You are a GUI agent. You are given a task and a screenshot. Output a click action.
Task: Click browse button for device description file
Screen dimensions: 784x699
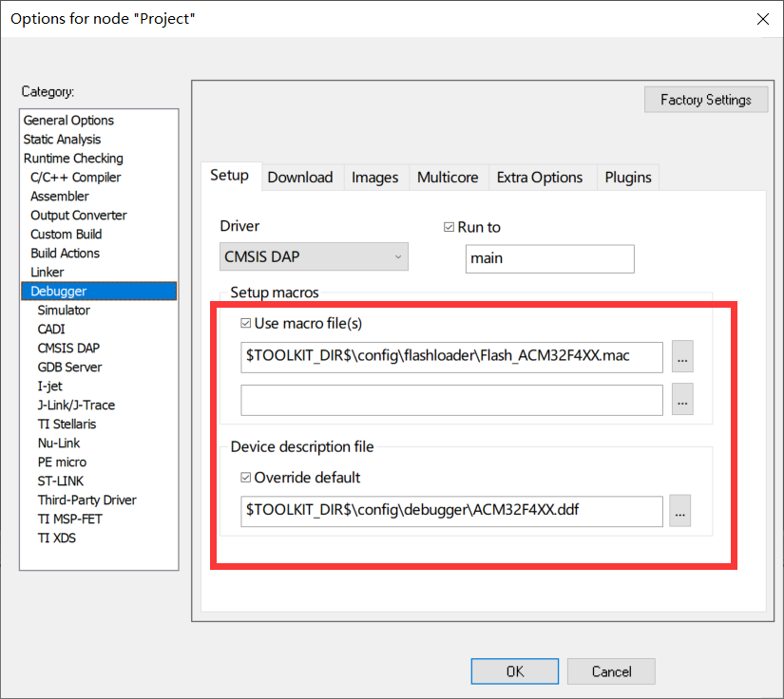[679, 510]
